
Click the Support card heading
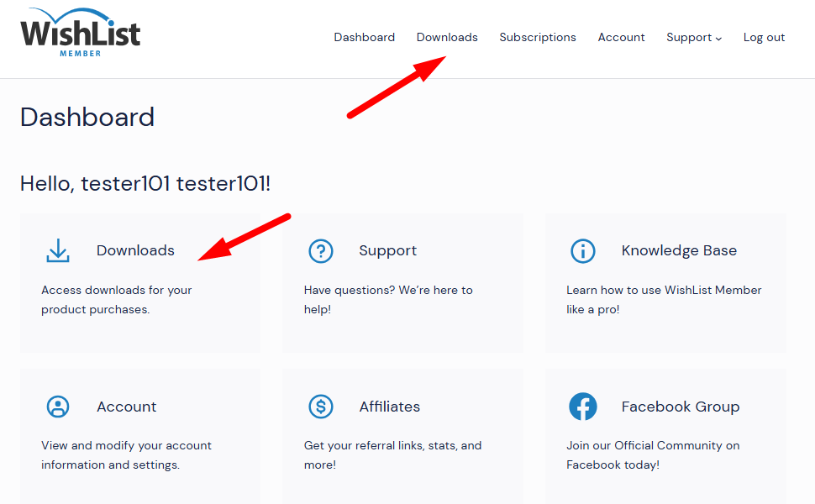click(387, 250)
